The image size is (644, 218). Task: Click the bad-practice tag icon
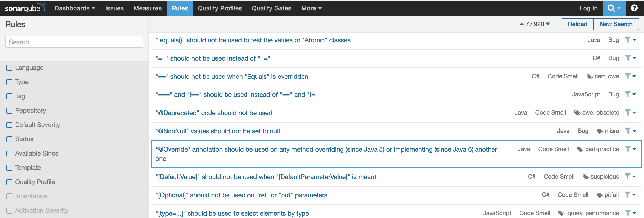pos(580,149)
